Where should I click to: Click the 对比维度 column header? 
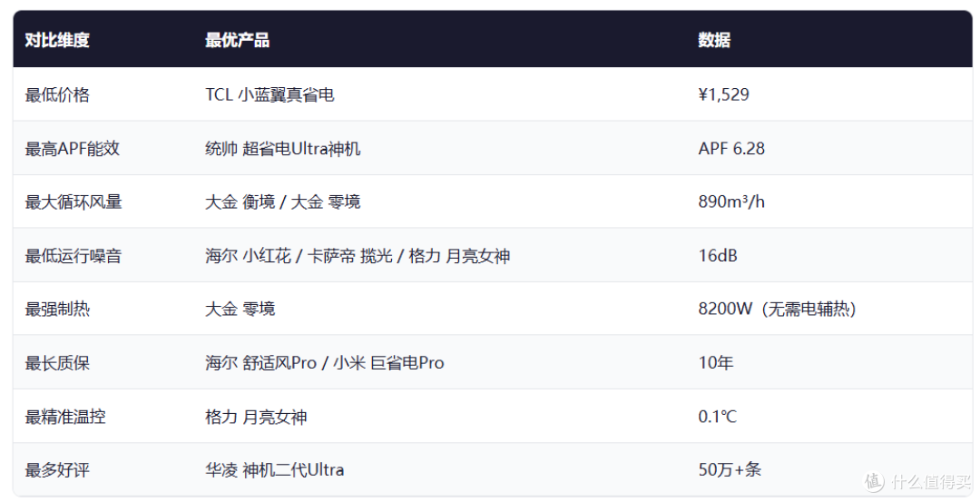click(57, 41)
